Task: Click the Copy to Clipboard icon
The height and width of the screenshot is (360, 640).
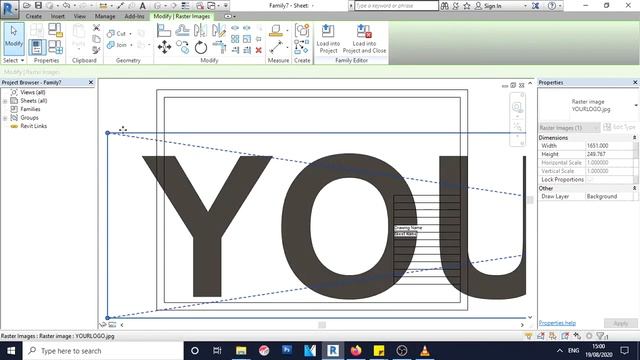Action: tap(96, 39)
